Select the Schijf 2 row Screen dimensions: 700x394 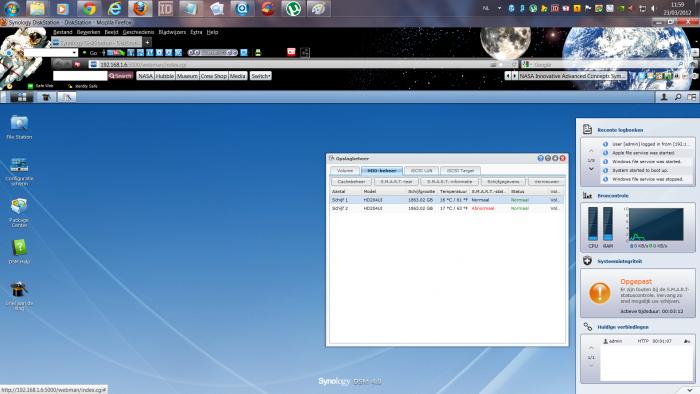tap(446, 208)
